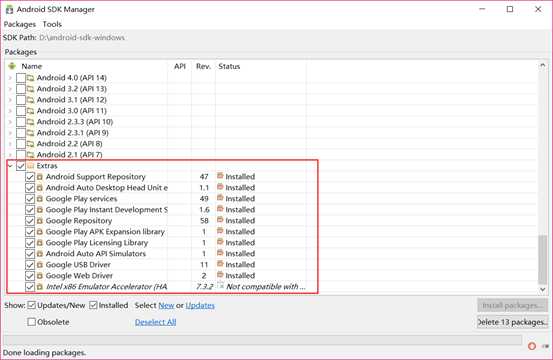The image size is (553, 360).
Task: Click the folder icon beside Android 2.3.1 (API 9)
Action: 31,133
